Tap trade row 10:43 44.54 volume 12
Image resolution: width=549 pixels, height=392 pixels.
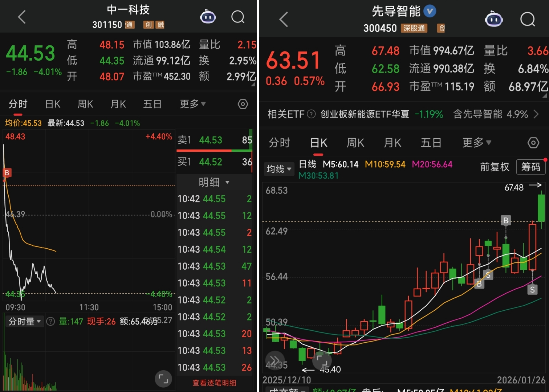click(215, 249)
